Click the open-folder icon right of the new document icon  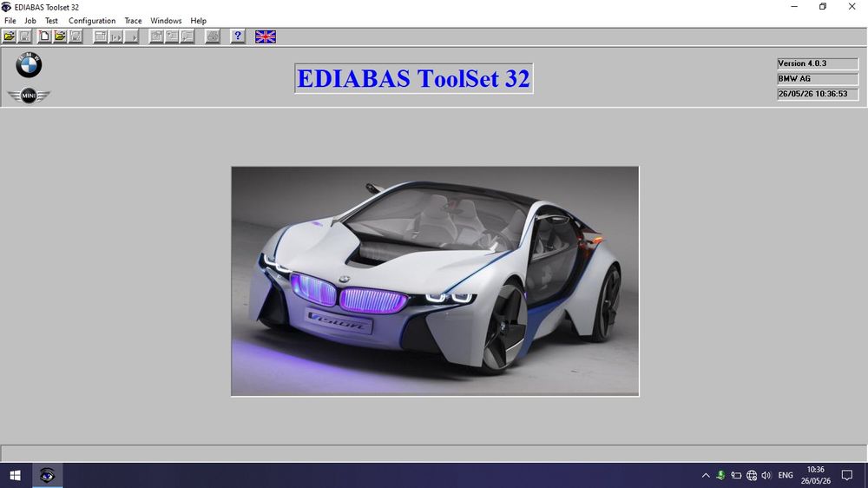coord(60,36)
